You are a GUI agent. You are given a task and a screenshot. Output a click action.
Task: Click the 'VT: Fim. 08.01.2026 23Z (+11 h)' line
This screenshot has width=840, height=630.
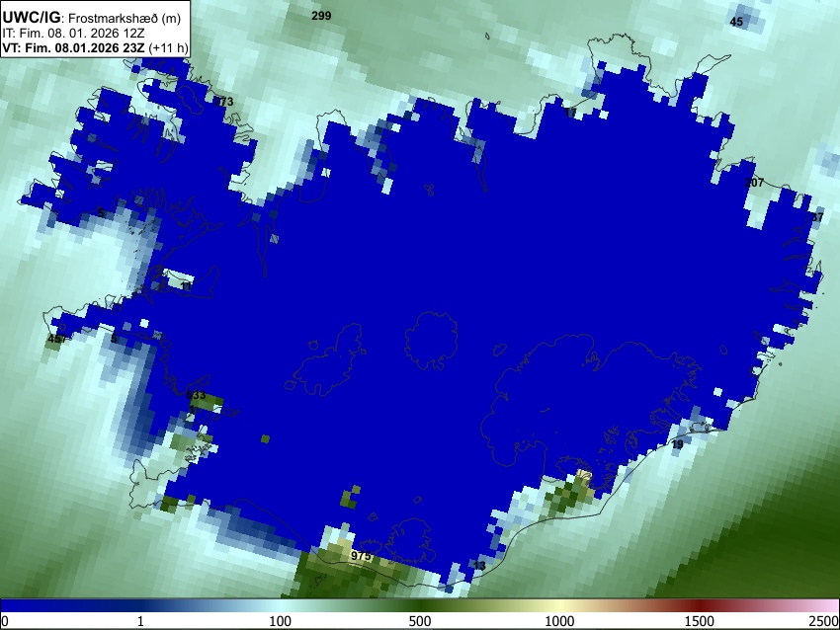95,47
